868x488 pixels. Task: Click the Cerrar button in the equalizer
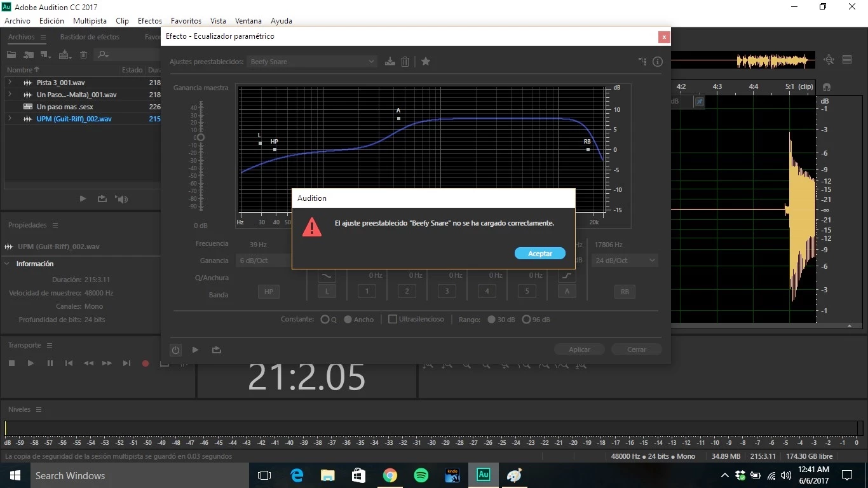pos(636,349)
